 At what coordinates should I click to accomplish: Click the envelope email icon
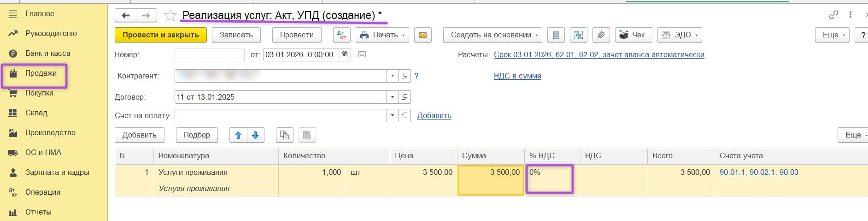[x=423, y=35]
